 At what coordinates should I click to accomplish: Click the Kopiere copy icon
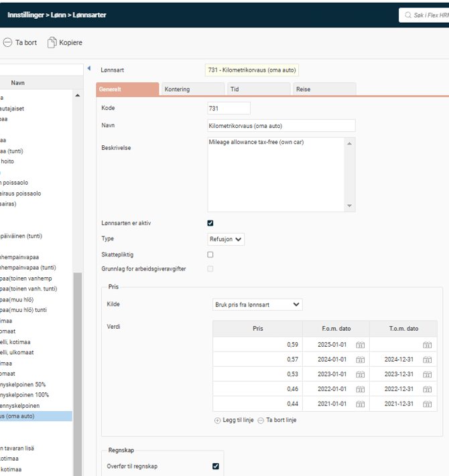pyautogui.click(x=52, y=42)
